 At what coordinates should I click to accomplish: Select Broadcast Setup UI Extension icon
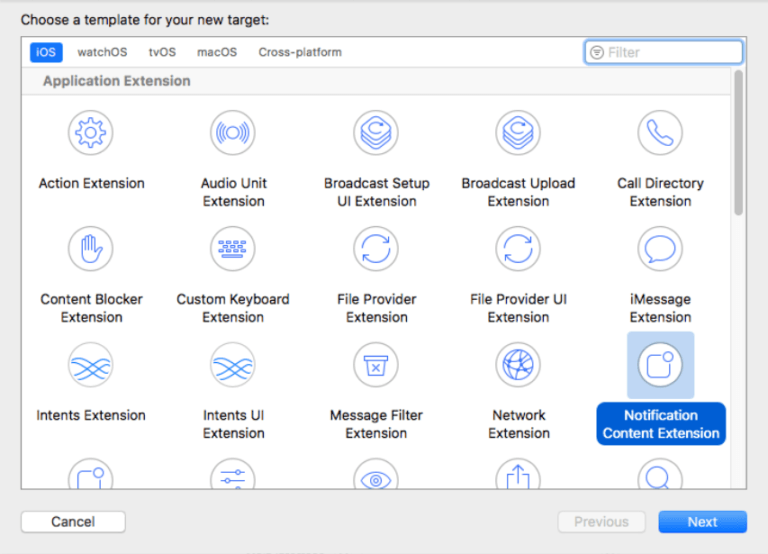(x=376, y=133)
